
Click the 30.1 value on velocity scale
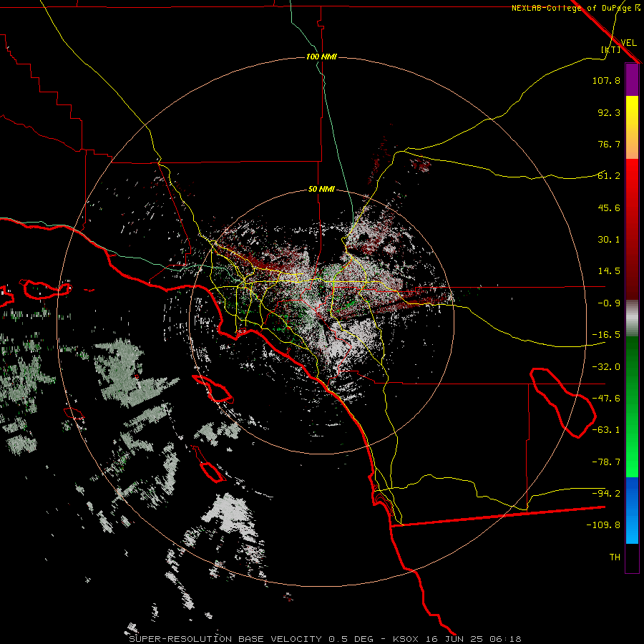pyautogui.click(x=609, y=240)
